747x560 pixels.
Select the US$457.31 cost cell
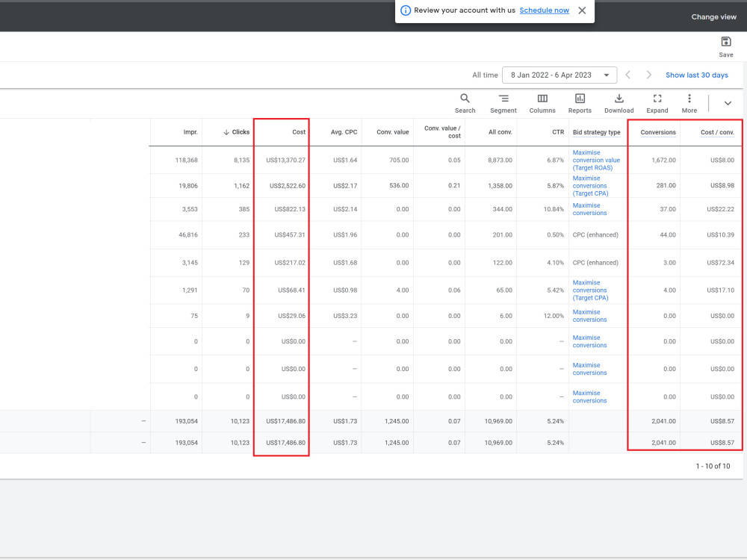(290, 234)
